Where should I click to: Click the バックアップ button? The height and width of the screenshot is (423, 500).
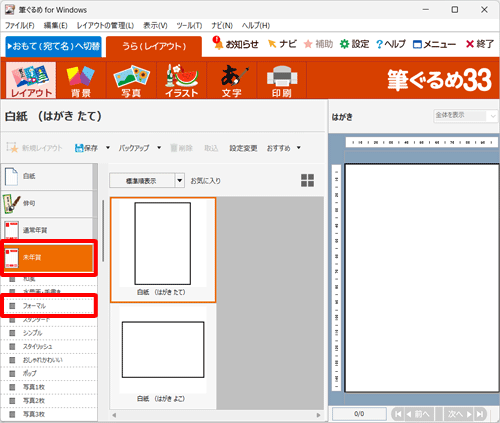pyautogui.click(x=134, y=148)
